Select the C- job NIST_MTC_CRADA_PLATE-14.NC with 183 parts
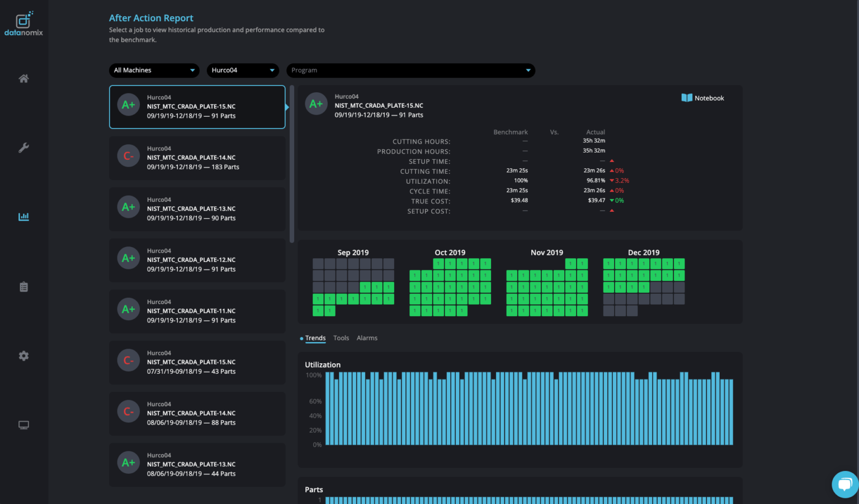This screenshot has width=859, height=504. [197, 158]
